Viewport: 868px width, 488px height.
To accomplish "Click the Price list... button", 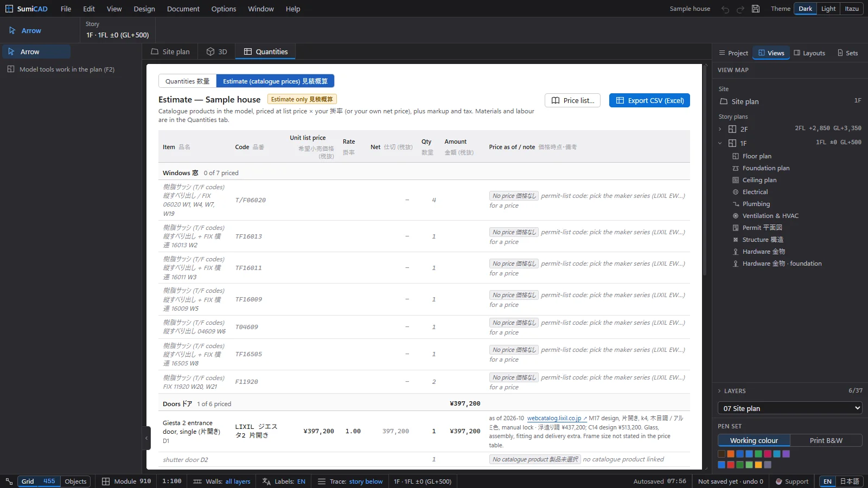I will [x=572, y=100].
